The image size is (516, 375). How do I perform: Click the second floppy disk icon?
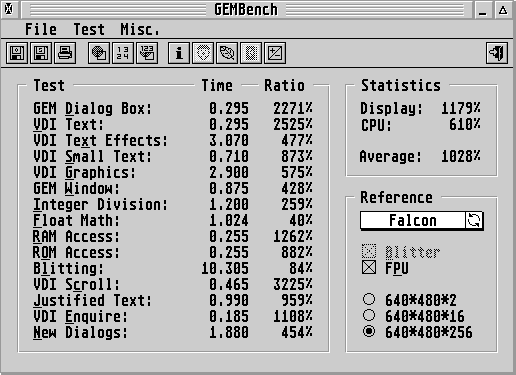coord(41,53)
